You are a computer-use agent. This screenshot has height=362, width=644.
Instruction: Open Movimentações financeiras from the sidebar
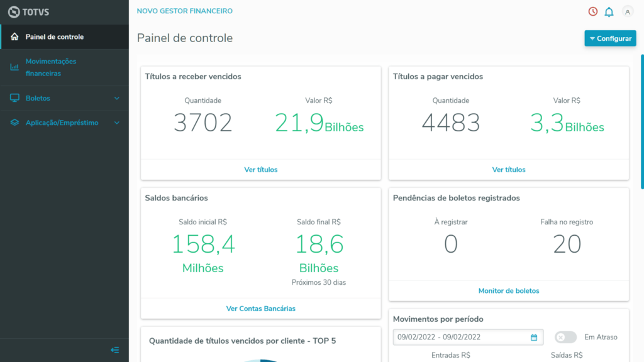tap(50, 67)
